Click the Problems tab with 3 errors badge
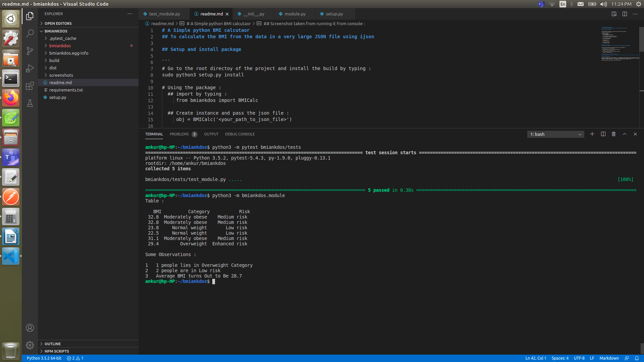 [x=183, y=134]
